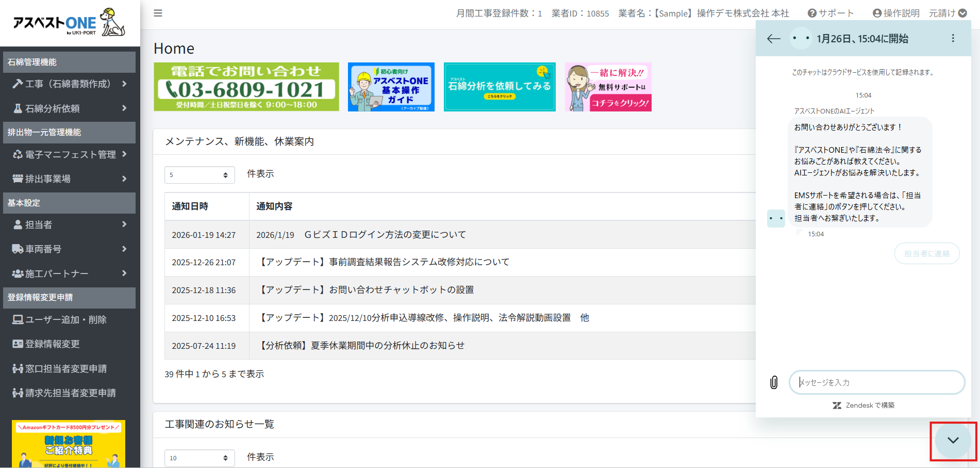Image resolution: width=980 pixels, height=468 pixels.
Task: Click the 石綿分析を依頼してみる banner
Action: click(x=499, y=87)
